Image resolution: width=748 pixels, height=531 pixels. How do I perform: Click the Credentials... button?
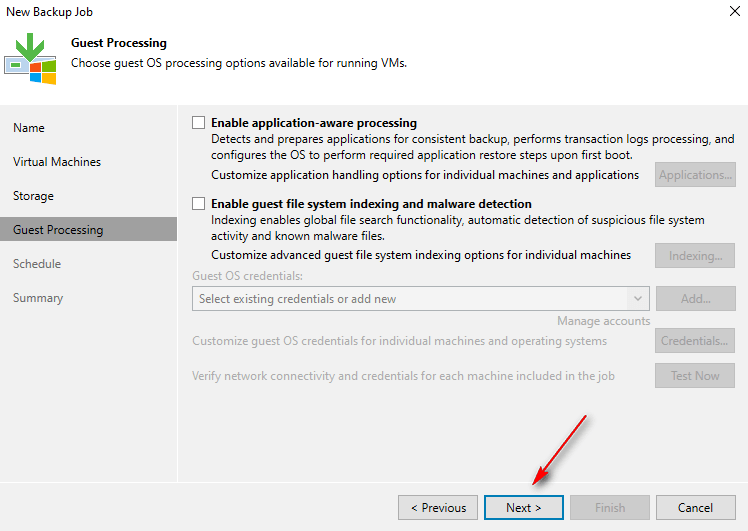pos(695,341)
